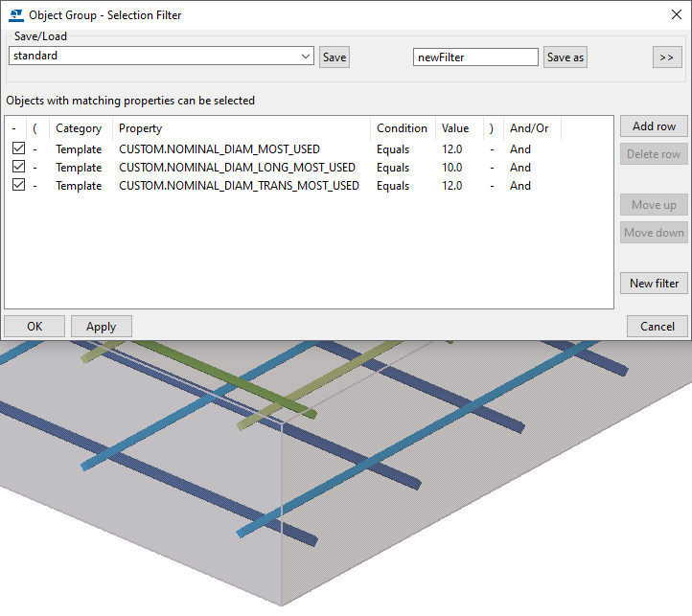692x616 pixels.
Task: Click And operator in third row
Action: coord(520,186)
